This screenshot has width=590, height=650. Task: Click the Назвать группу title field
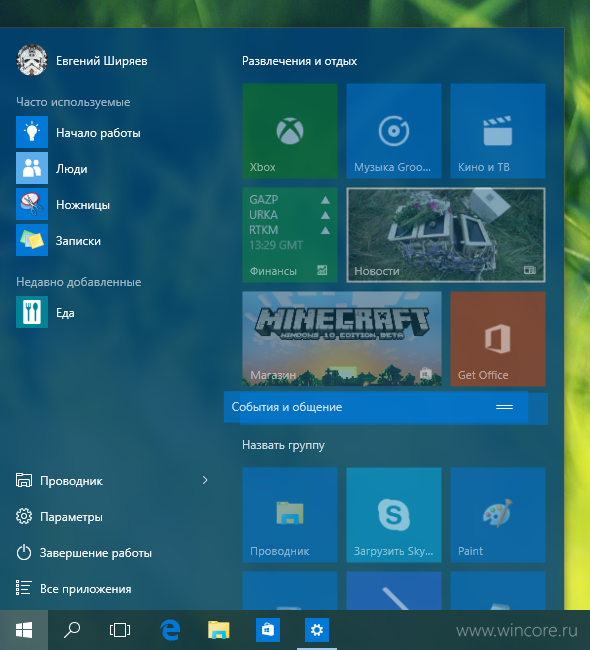(284, 445)
